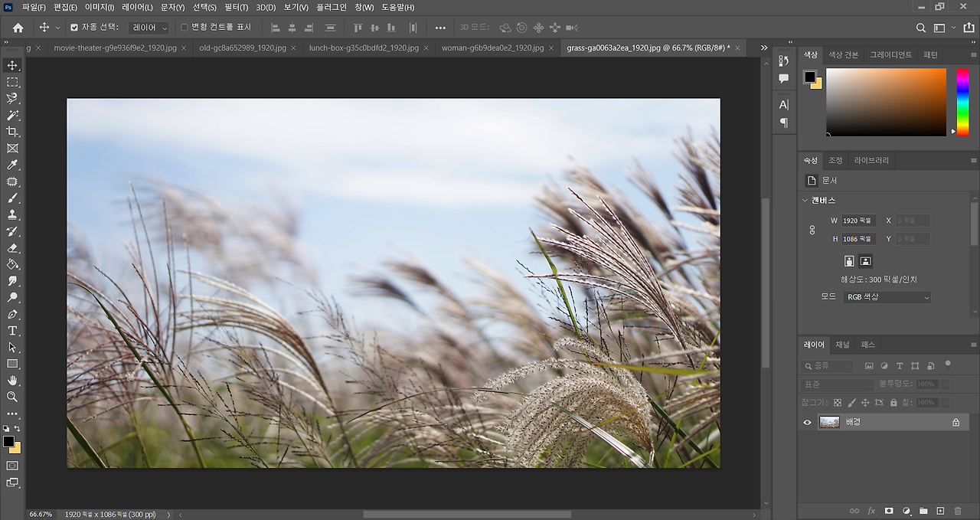Check the Show Transform Controls box
The height and width of the screenshot is (520, 980).
[x=184, y=28]
